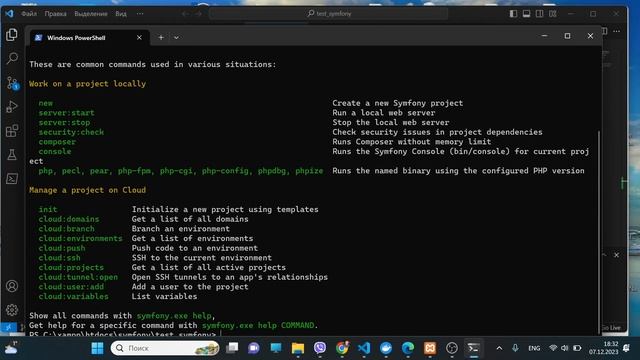Click 'symfony.exe help COMMAND' text
The width and height of the screenshot is (640, 360).
(x=258, y=325)
